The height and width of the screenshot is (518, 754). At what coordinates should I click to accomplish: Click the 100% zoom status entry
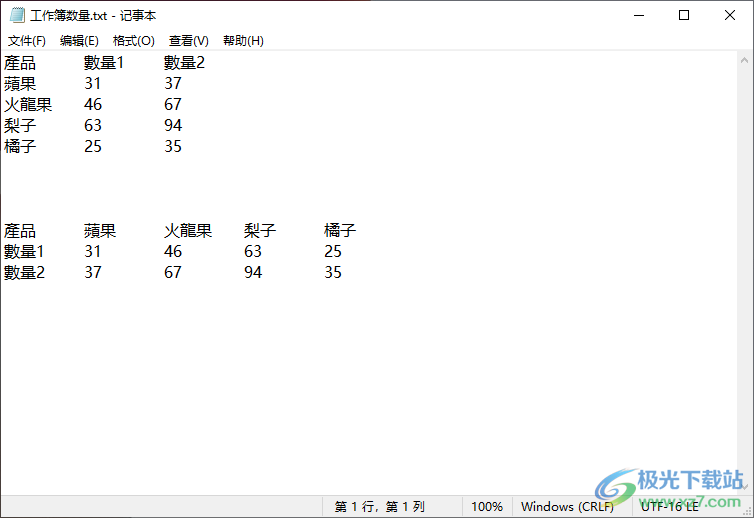click(x=487, y=506)
